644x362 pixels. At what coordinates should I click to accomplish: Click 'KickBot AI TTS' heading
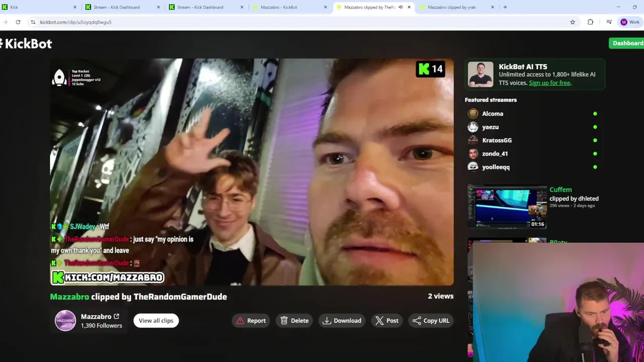523,66
